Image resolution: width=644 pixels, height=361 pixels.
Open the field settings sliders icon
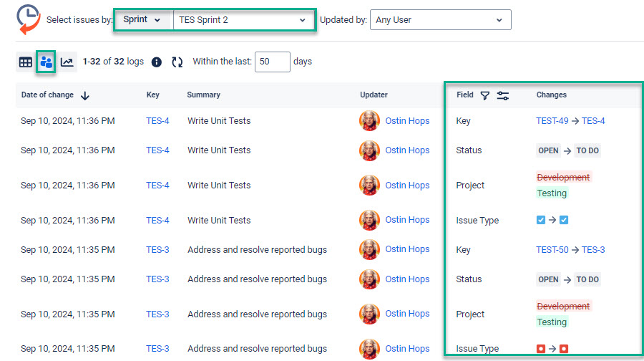pyautogui.click(x=503, y=95)
